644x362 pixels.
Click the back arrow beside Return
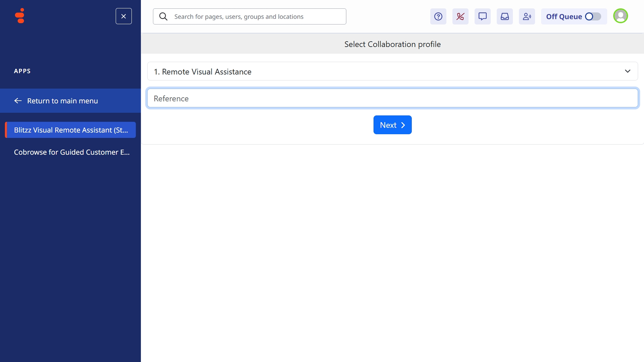18,101
